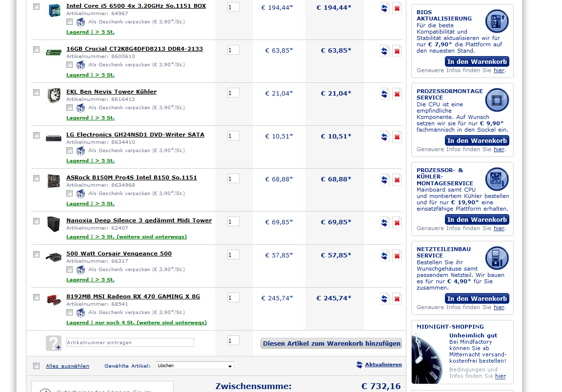Screen dimensions: 562x392
Task: Select the Corsair Vengeance 500 row checkbox
Action: [36, 254]
